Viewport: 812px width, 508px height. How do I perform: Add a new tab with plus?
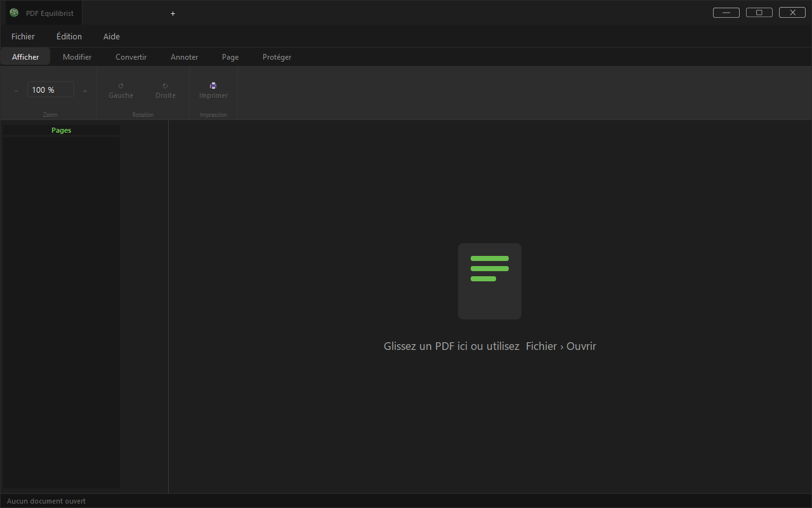coord(173,13)
